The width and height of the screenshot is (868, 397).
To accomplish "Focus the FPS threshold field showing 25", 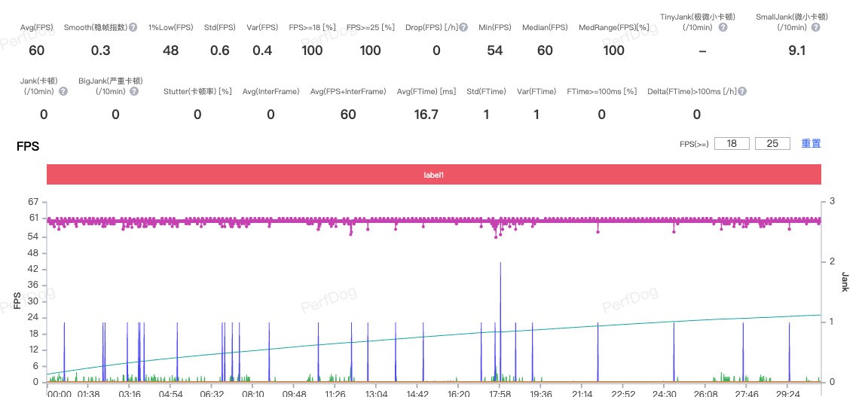I will [772, 143].
